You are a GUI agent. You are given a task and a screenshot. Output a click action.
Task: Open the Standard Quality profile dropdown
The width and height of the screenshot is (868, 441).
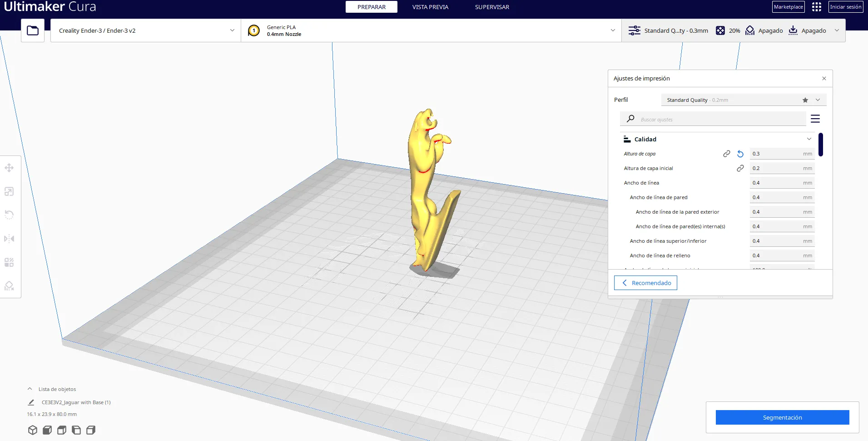[x=818, y=100]
